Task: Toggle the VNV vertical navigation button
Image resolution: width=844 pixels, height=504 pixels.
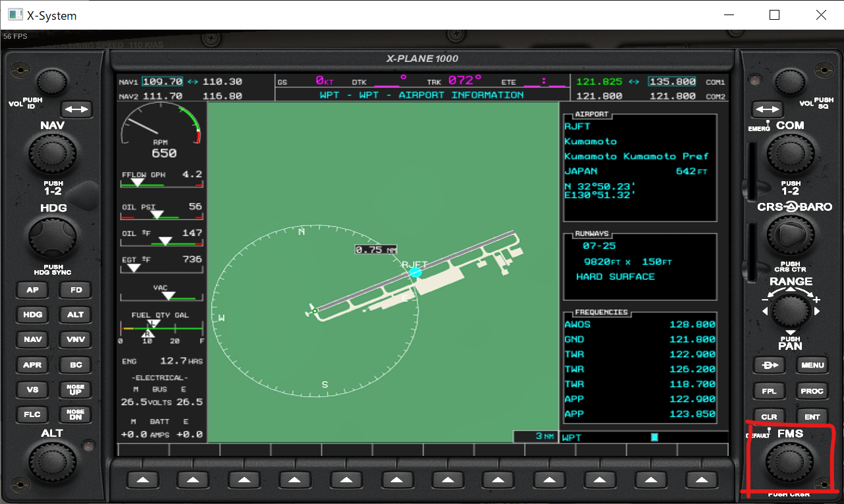Action: click(x=76, y=340)
